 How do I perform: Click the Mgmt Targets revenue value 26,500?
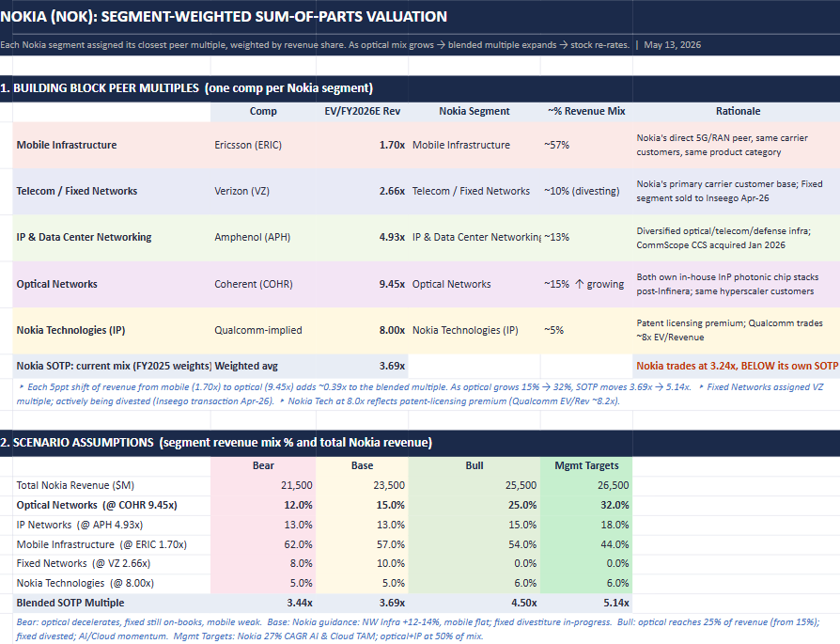(x=614, y=485)
